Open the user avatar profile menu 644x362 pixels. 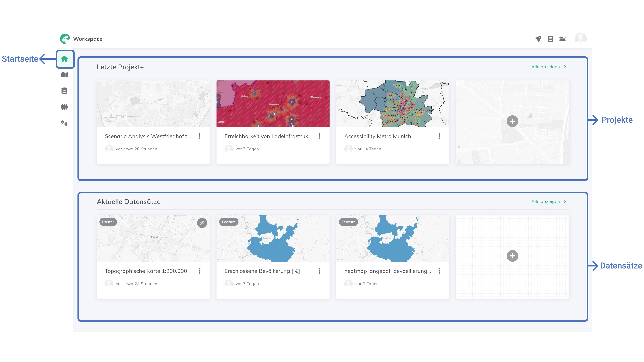580,39
